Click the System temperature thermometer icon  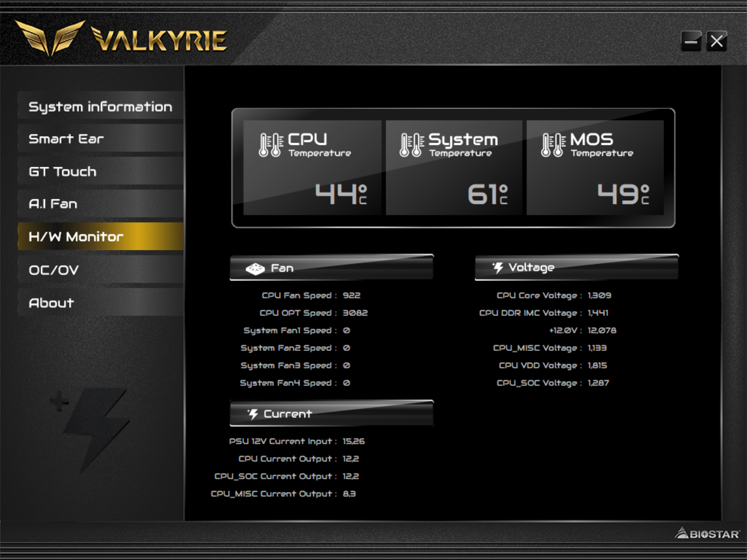(411, 145)
